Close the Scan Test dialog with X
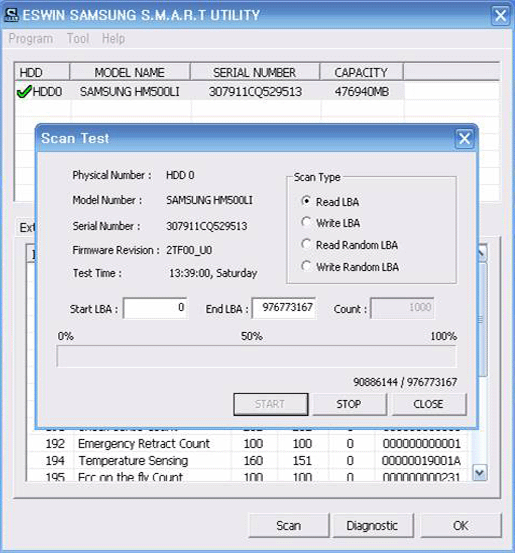The width and height of the screenshot is (515, 553). pyautogui.click(x=464, y=139)
